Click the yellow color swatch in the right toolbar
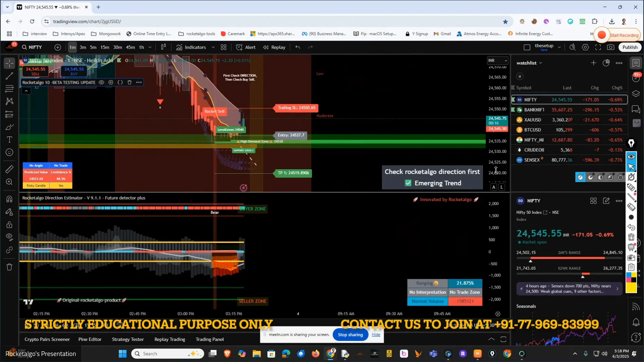The height and width of the screenshot is (362, 644). coord(631,288)
